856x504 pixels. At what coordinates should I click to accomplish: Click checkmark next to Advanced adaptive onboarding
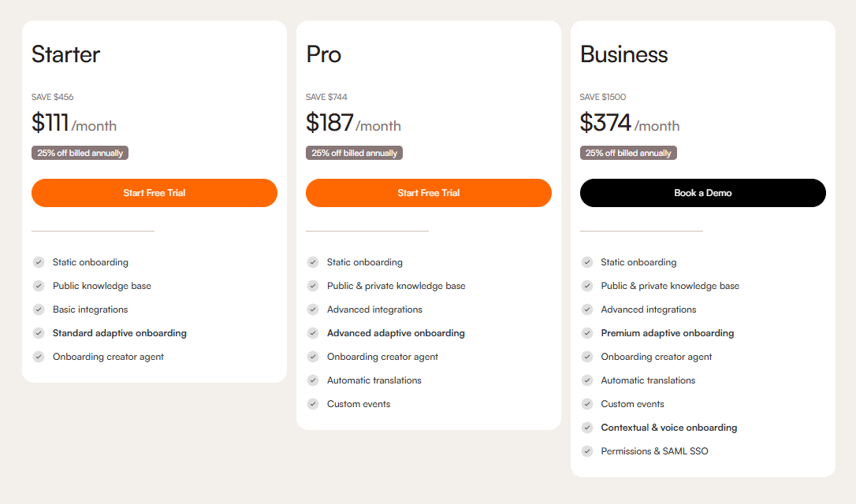(x=313, y=333)
